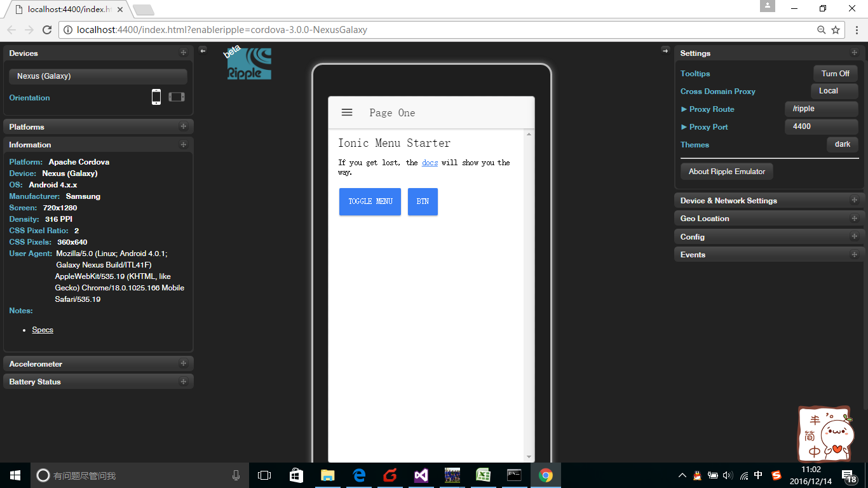Open the hamburger menu in Page One header
This screenshot has height=488, width=868.
click(x=347, y=112)
